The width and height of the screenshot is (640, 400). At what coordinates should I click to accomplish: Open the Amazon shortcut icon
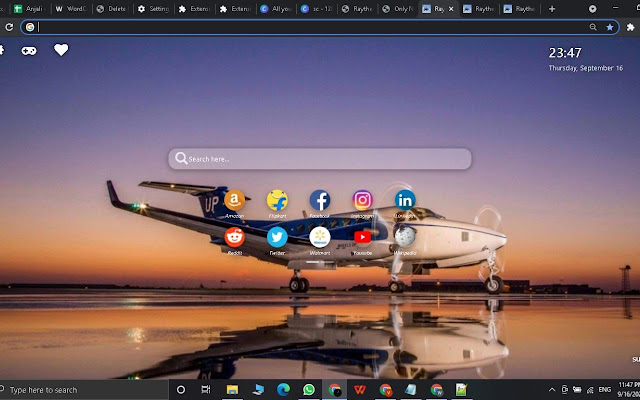coord(234,200)
